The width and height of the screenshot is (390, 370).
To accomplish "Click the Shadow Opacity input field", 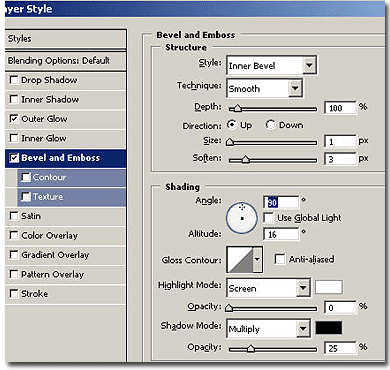I will pos(340,348).
